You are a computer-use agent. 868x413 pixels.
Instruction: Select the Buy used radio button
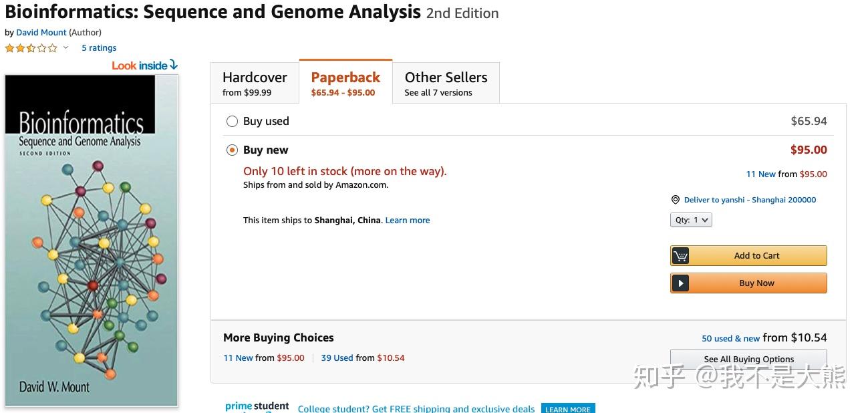[232, 121]
